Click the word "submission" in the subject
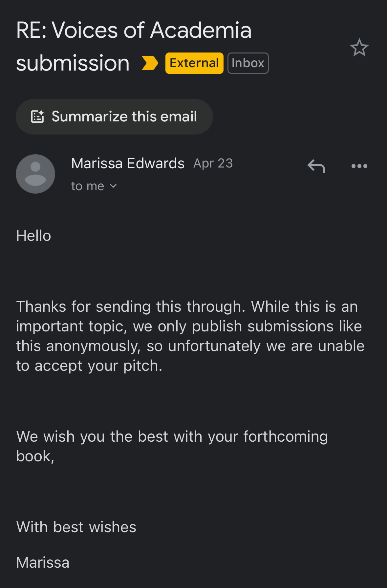The height and width of the screenshot is (588, 387). click(x=73, y=63)
